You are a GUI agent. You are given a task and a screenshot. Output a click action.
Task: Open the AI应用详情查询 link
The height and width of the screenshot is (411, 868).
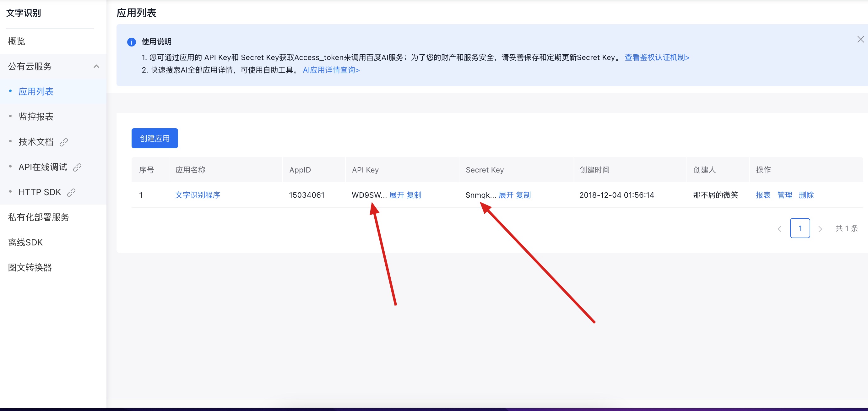[331, 70]
